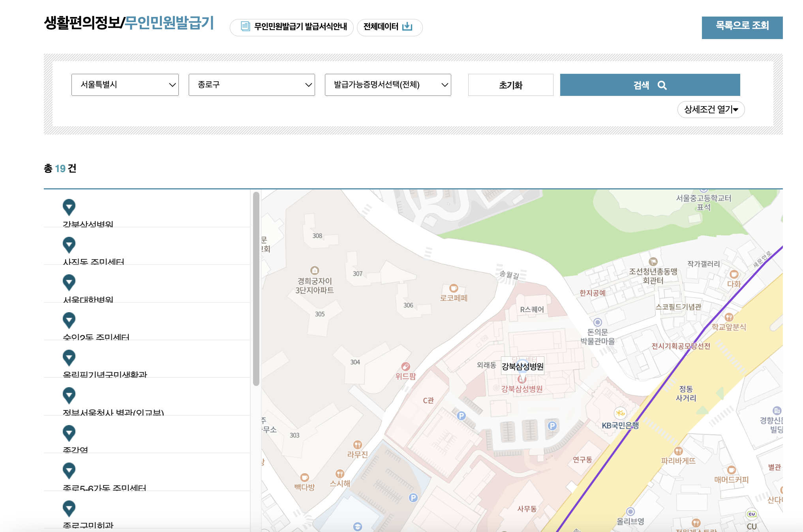Click the 돈의문 박물관마을 marker icon
The image size is (803, 532).
598,322
